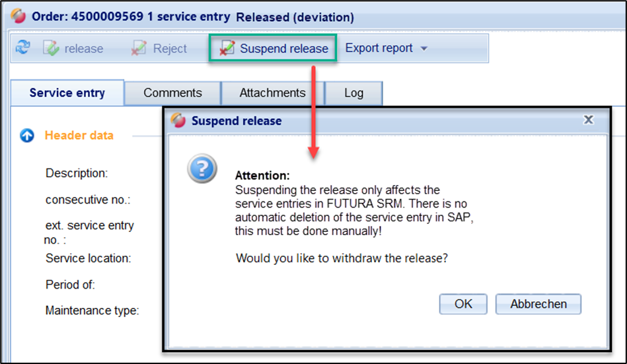The height and width of the screenshot is (364, 627).
Task: Collapse the Header data section arrow
Action: (x=27, y=136)
